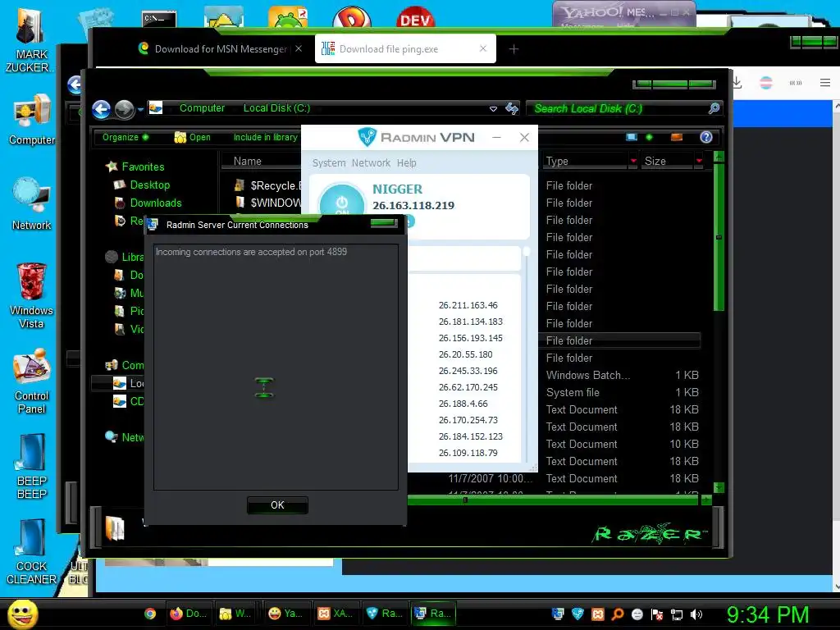Select the $Recycle.Bin folder row
The width and height of the screenshot is (840, 630).
(268, 185)
